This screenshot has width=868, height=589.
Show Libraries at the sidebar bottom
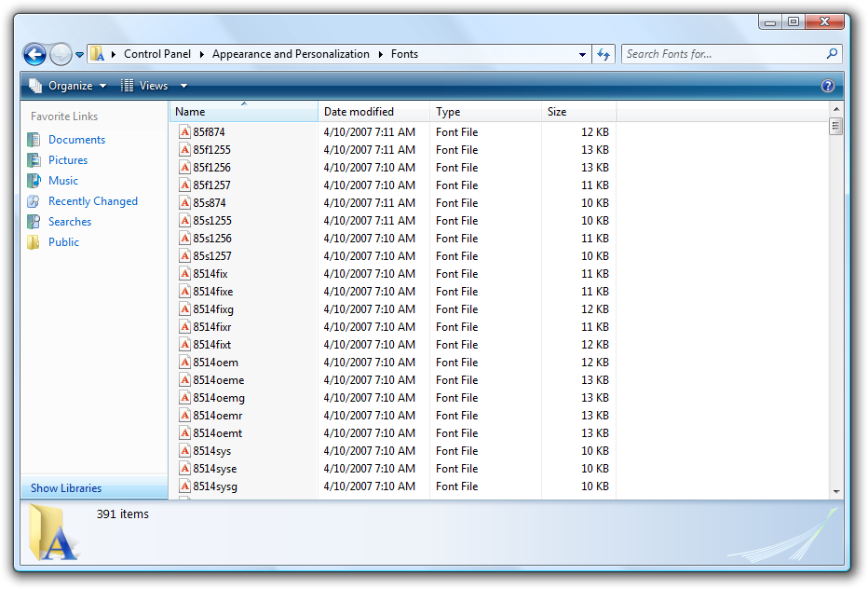[x=66, y=488]
